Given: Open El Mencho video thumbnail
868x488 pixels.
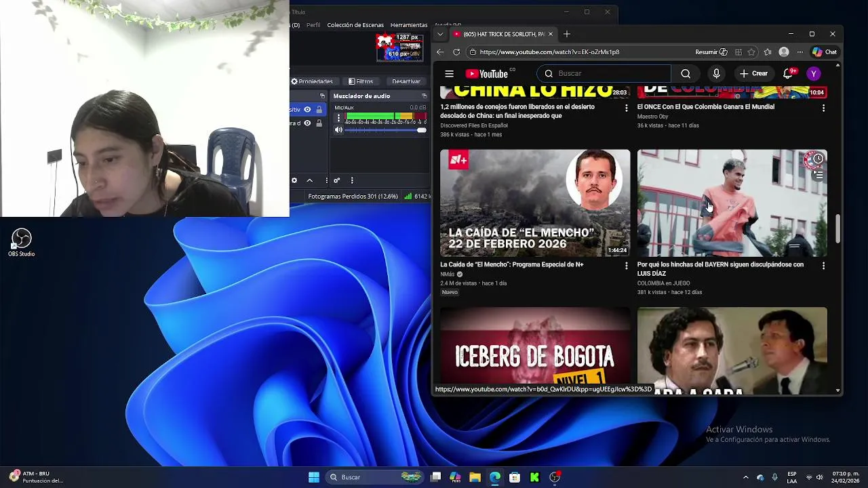Looking at the screenshot, I should [x=535, y=203].
